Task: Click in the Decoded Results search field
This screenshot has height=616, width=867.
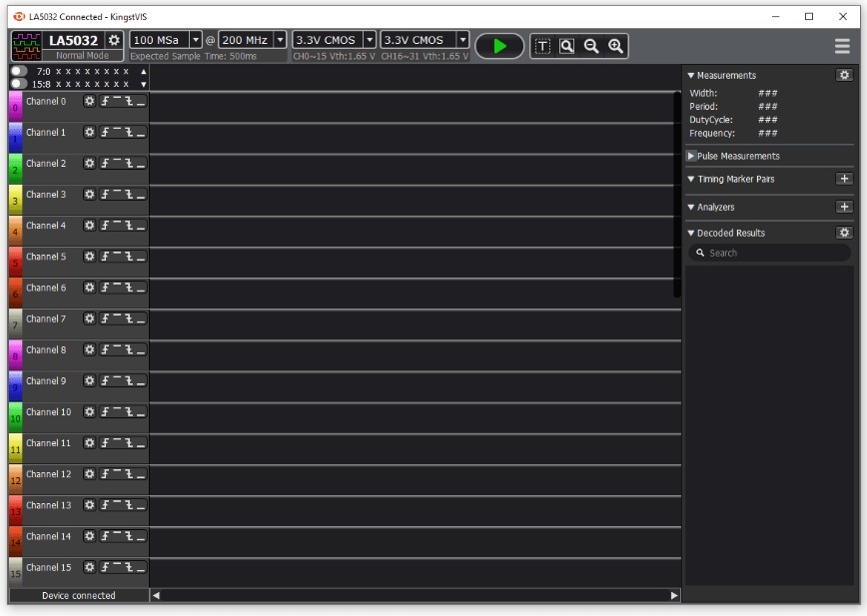Action: click(x=769, y=253)
